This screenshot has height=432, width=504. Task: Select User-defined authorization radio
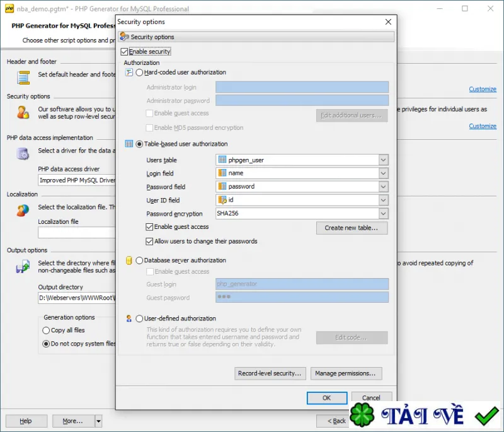[139, 318]
